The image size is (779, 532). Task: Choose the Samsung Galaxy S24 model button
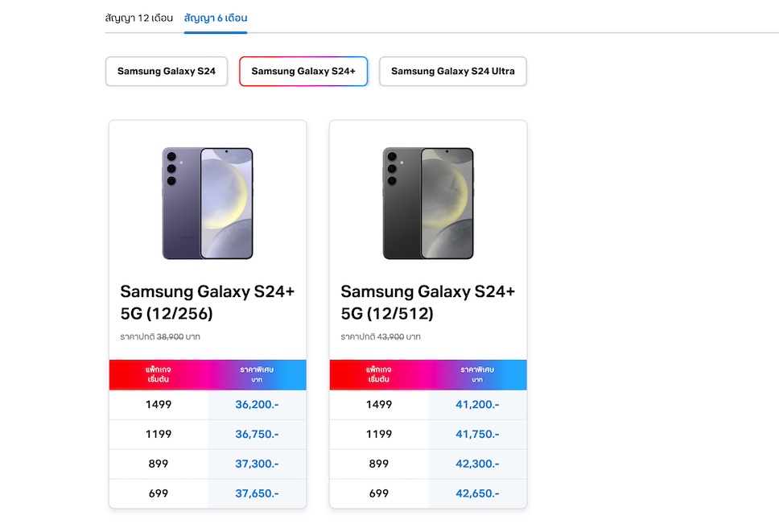coord(167,72)
